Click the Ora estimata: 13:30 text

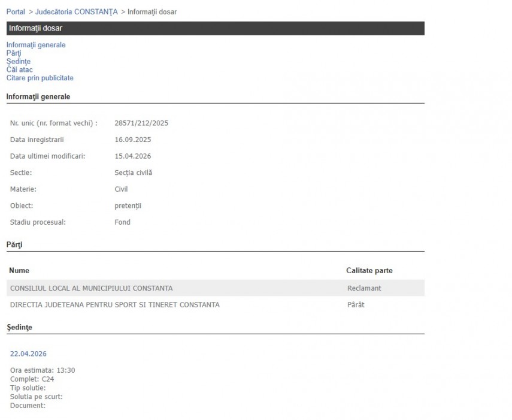point(43,370)
